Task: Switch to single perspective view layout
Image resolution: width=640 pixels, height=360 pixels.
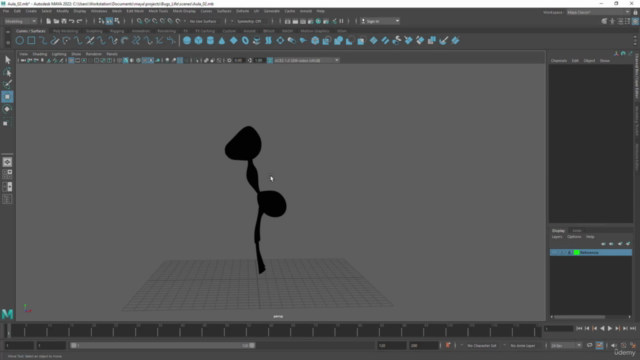Action: 7,162
